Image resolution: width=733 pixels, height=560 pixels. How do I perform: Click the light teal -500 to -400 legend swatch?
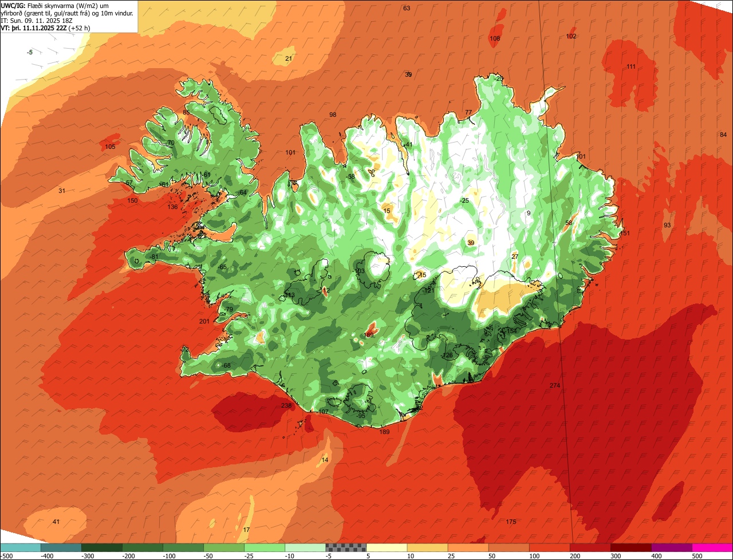click(21, 547)
